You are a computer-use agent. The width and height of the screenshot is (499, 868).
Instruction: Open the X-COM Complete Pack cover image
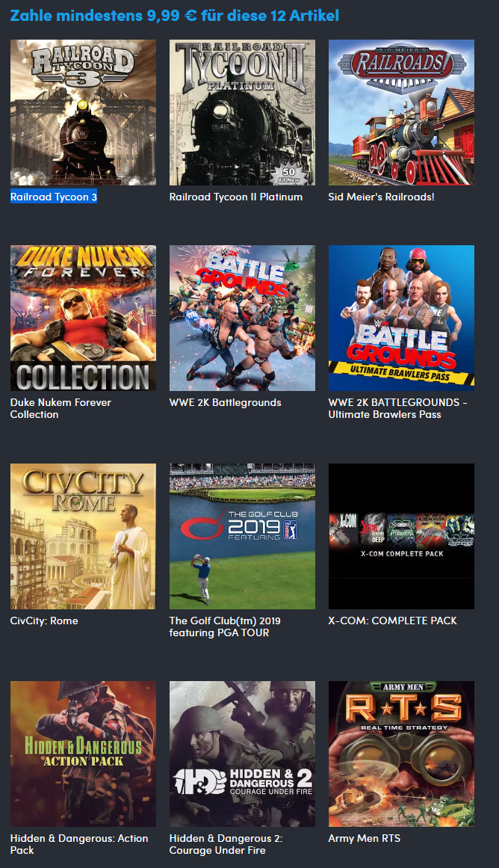[x=401, y=536]
